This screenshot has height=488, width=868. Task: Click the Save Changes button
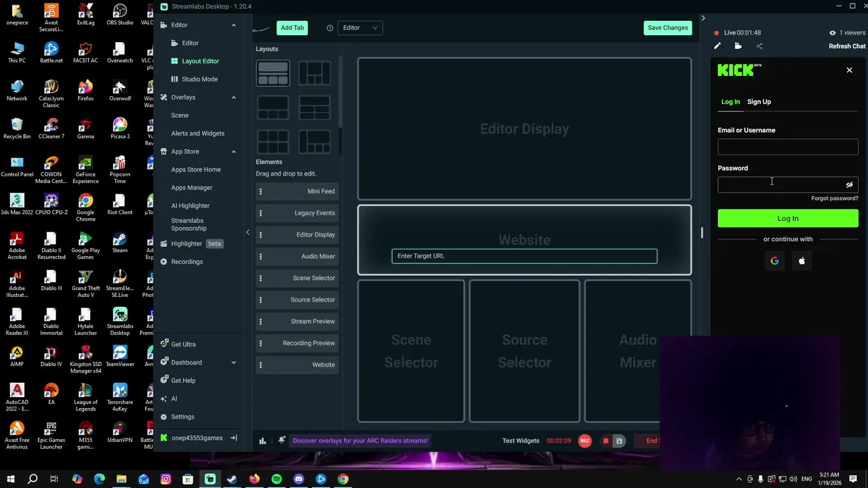coord(668,28)
